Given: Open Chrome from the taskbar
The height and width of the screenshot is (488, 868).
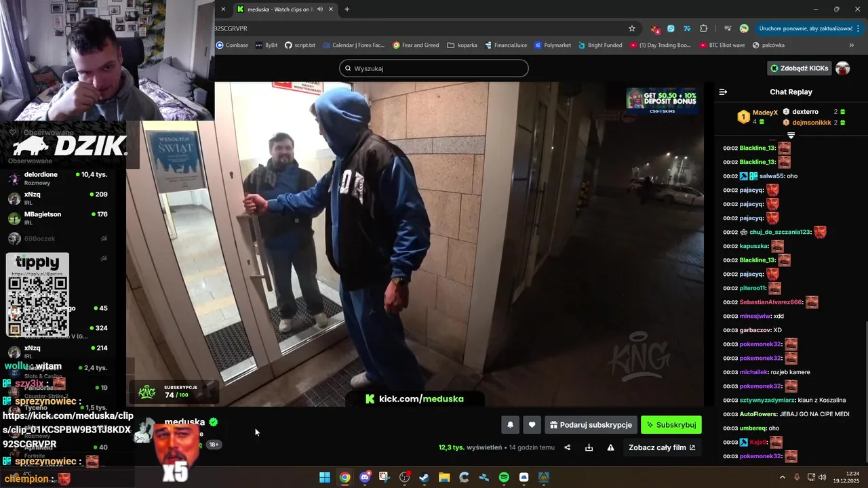Looking at the screenshot, I should (x=344, y=477).
